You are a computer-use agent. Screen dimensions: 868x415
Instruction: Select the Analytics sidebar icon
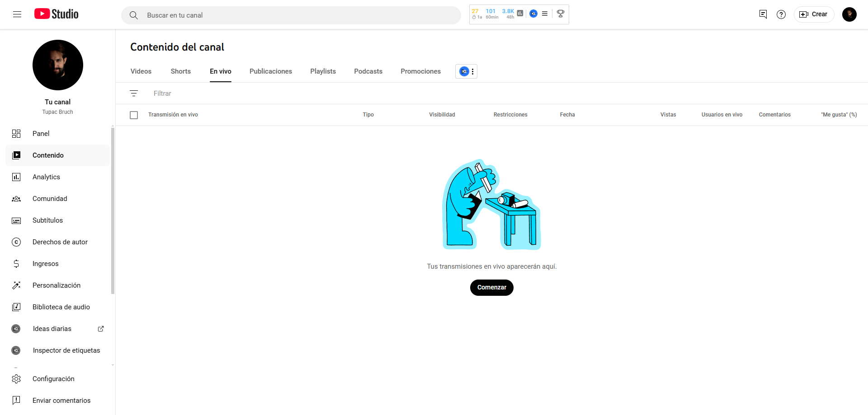(x=16, y=177)
